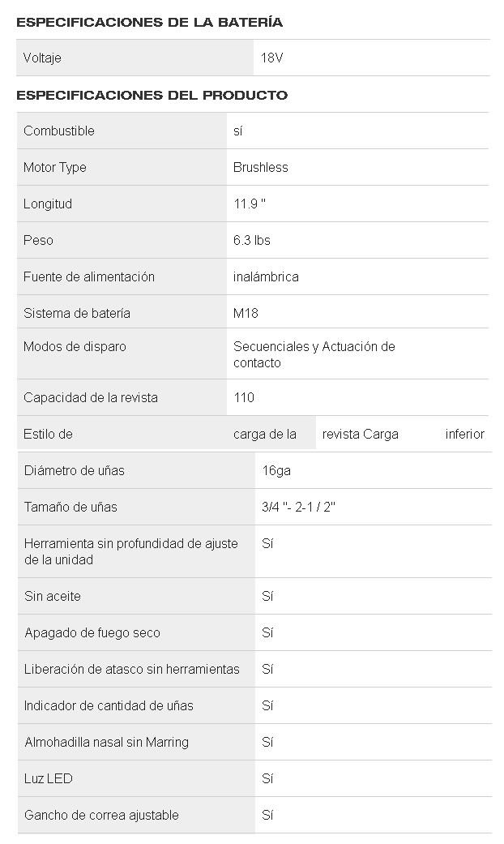
Task: Click the '6.3 lbs' weight value
Action: (252, 240)
